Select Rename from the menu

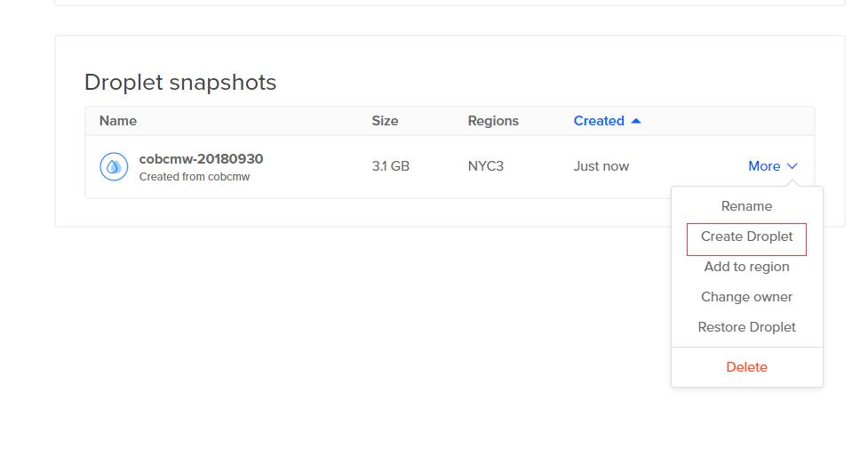pos(746,206)
